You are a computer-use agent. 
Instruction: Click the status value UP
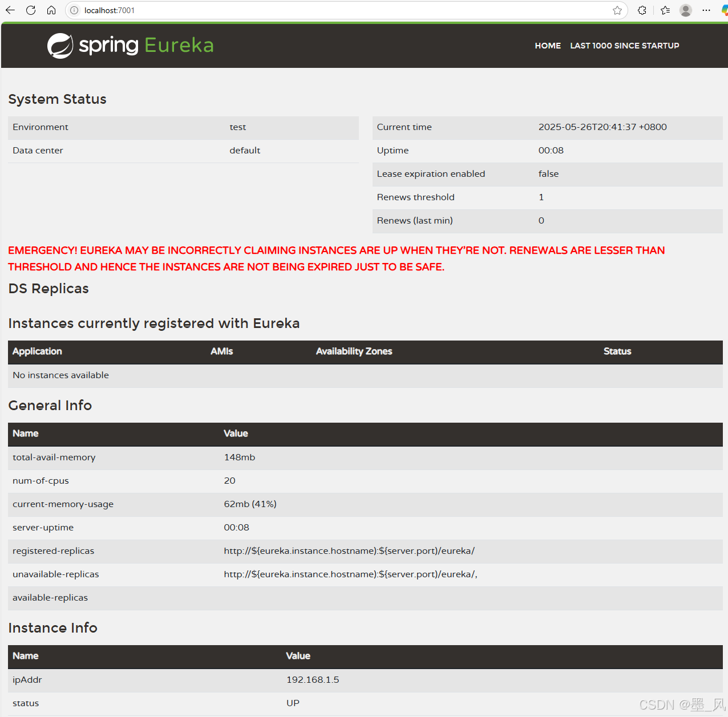tap(293, 703)
